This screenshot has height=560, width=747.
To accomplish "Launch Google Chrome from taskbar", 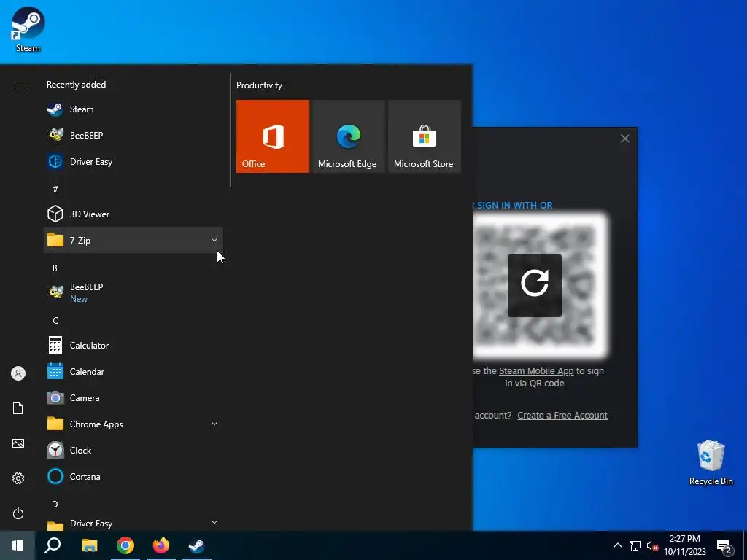I will [x=125, y=545].
